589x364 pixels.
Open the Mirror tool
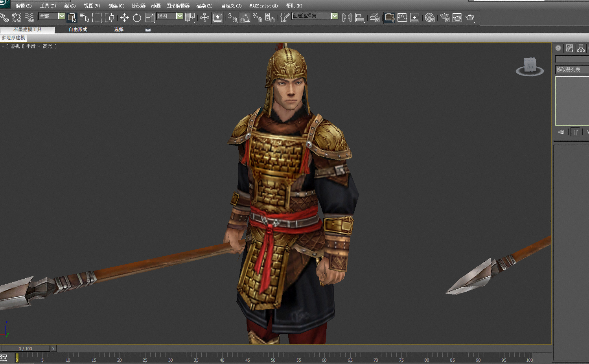coord(347,17)
